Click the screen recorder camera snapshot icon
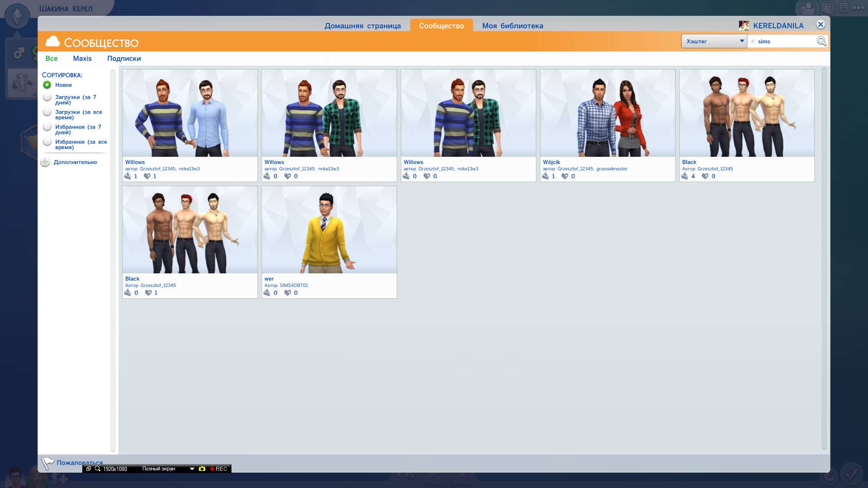The image size is (868, 488). coord(202,469)
